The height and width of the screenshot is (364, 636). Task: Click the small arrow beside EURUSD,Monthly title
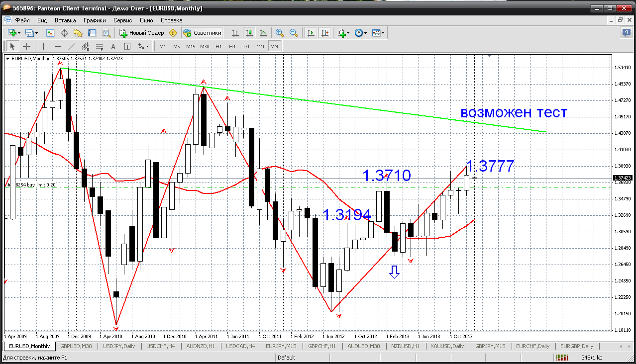[x=7, y=58]
